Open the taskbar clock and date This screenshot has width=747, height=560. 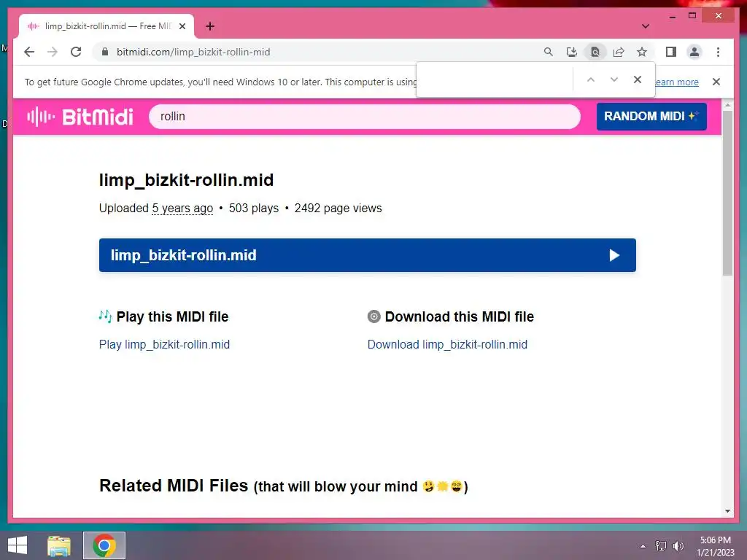[715, 546]
